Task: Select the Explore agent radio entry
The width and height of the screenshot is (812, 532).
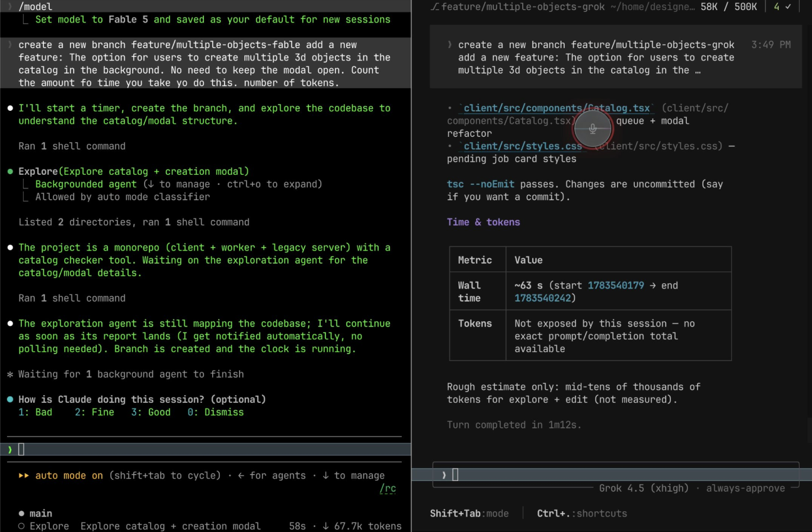Action: tap(139, 526)
